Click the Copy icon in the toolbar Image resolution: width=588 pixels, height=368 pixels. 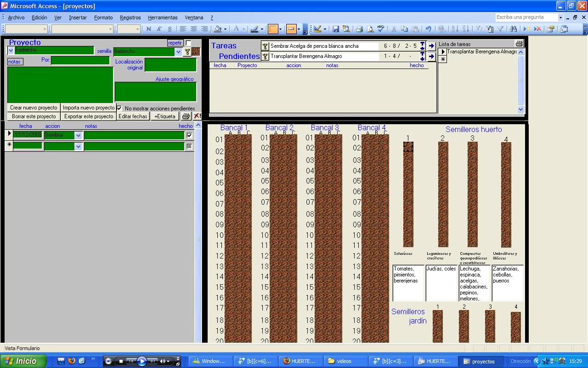tap(405, 29)
